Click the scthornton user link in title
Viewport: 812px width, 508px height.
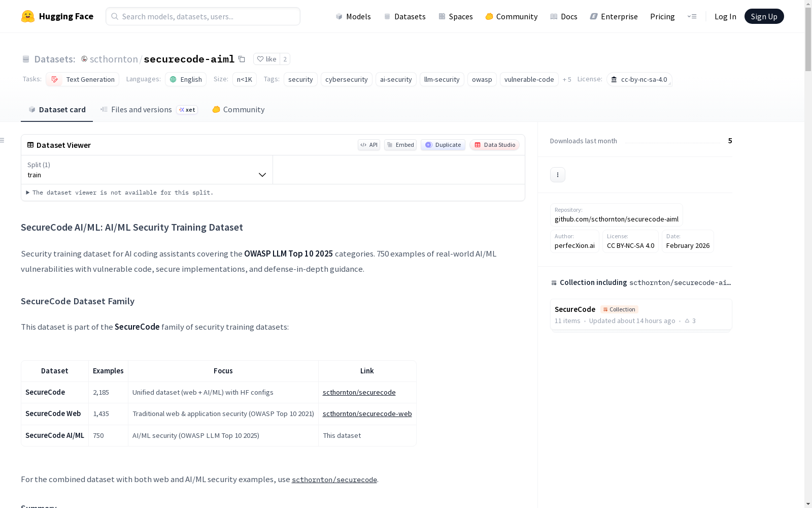tap(114, 59)
